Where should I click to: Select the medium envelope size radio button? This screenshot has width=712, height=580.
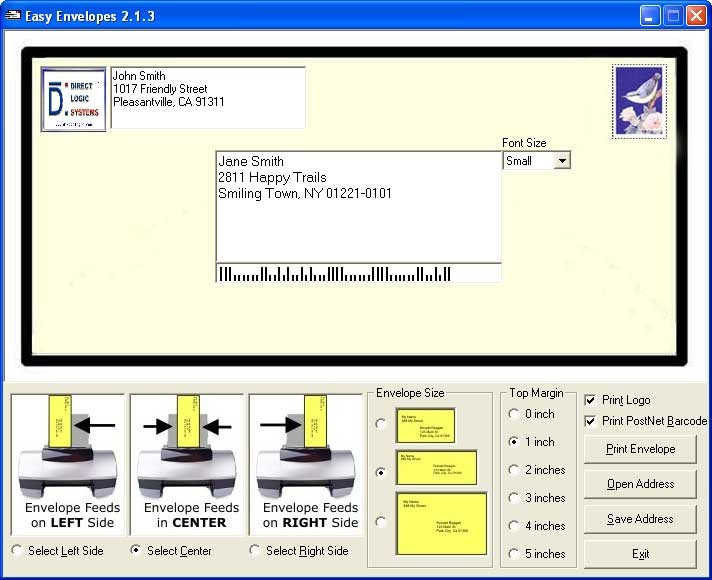tap(381, 473)
